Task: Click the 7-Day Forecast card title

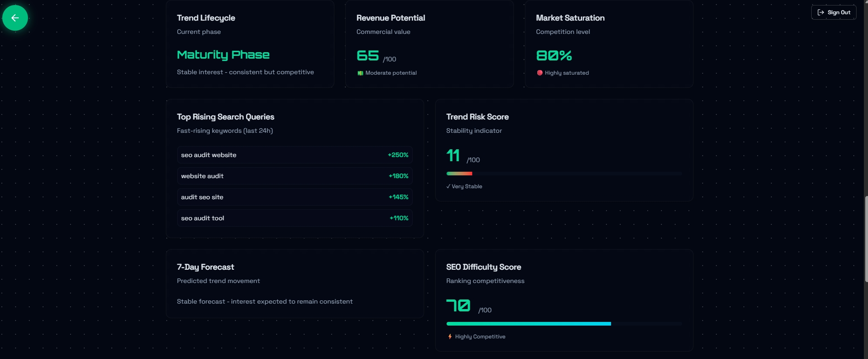Action: coord(205,267)
